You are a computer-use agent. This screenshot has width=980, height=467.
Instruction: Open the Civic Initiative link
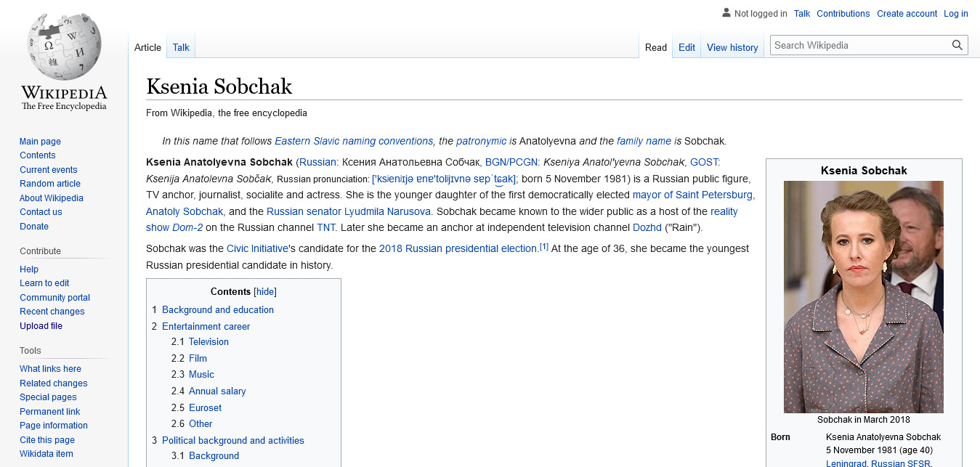point(257,248)
